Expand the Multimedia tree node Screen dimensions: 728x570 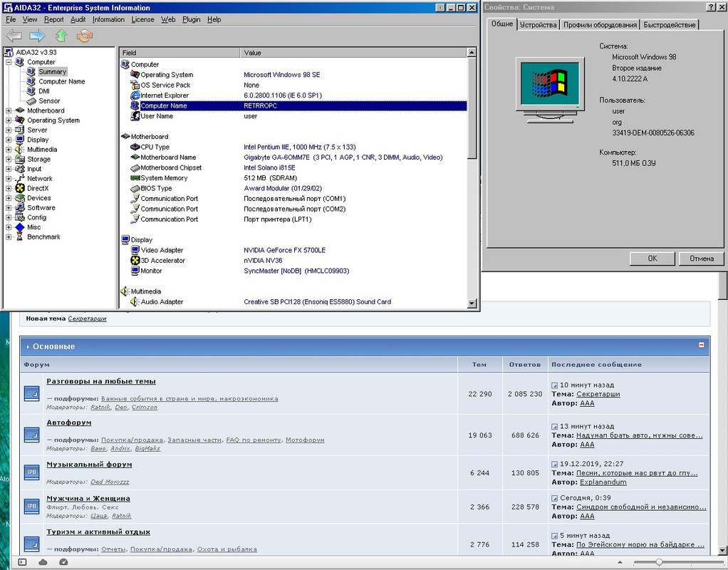pyautogui.click(x=9, y=150)
